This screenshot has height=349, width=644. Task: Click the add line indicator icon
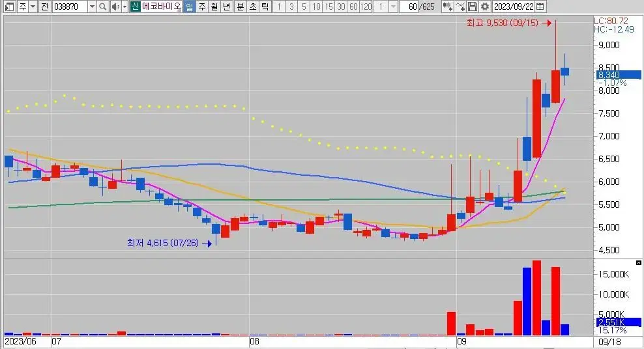click(x=460, y=7)
